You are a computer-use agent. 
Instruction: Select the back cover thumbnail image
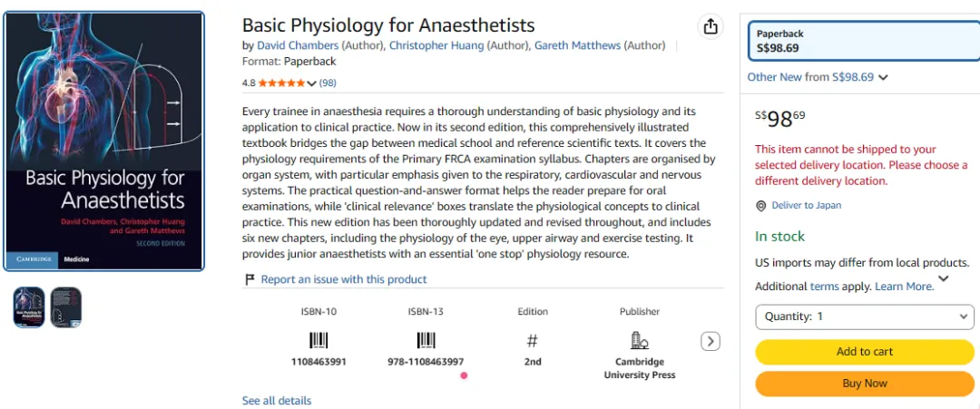pos(66,307)
